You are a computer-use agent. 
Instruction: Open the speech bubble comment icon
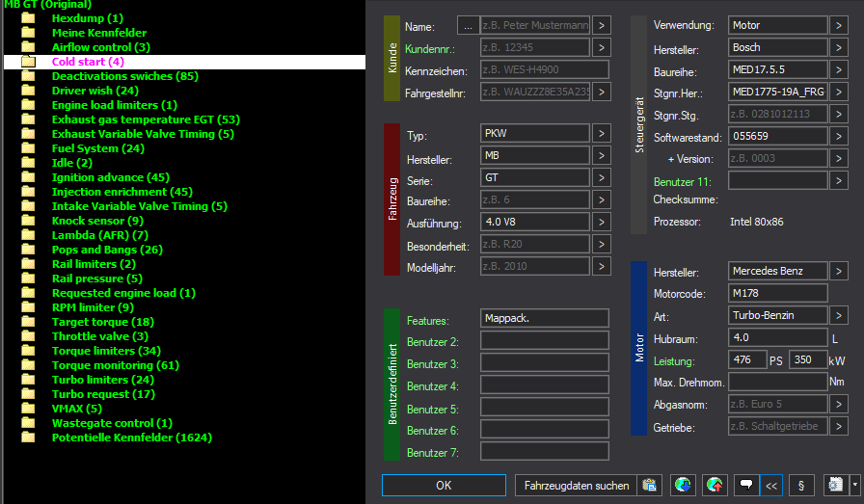point(746,486)
